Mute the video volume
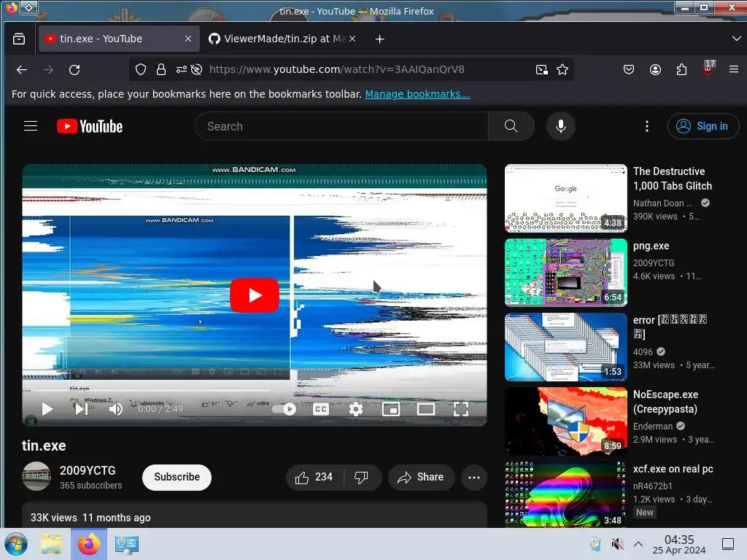The height and width of the screenshot is (560, 747). (116, 409)
